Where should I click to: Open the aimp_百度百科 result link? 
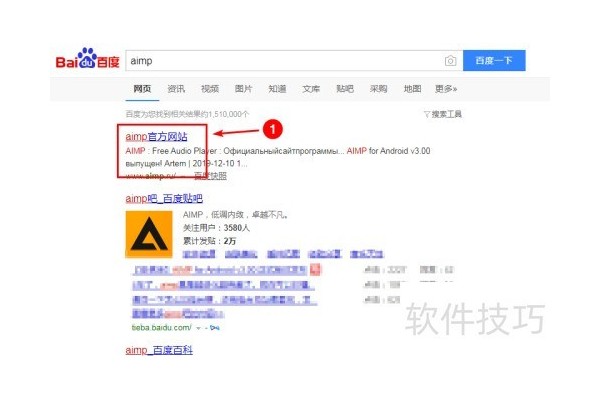click(159, 350)
